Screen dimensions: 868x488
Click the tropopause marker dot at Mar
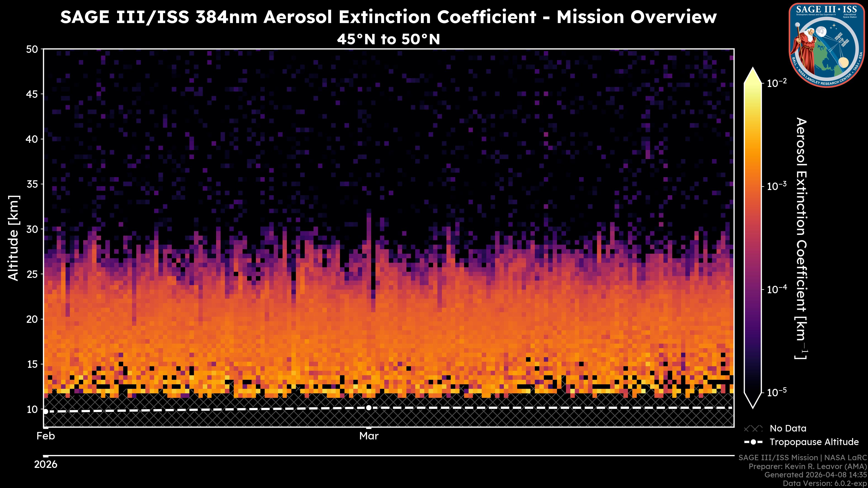(369, 408)
